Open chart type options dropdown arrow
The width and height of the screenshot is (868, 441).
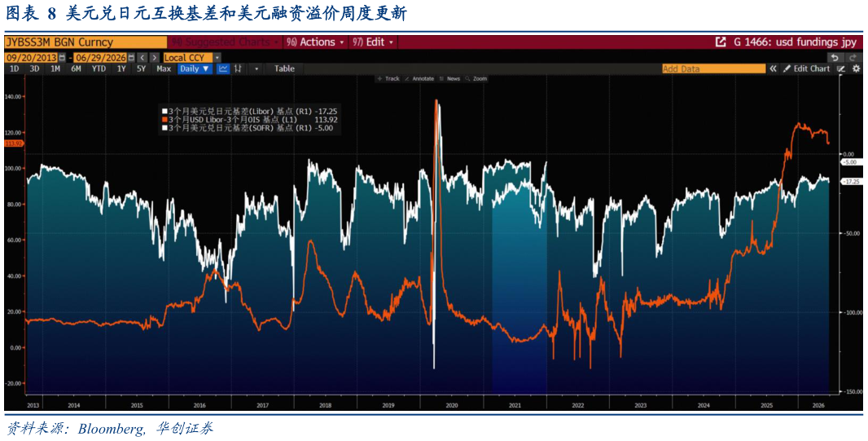[x=256, y=68]
